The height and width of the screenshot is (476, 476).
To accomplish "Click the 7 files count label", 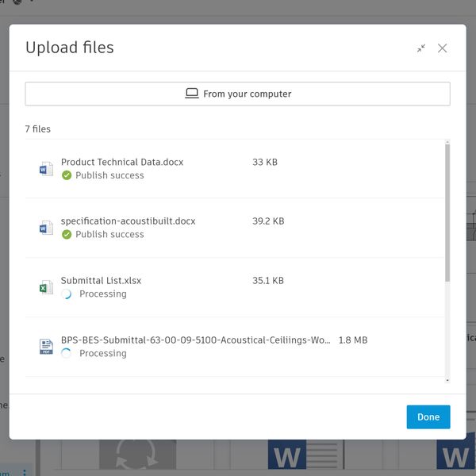I will pos(38,129).
